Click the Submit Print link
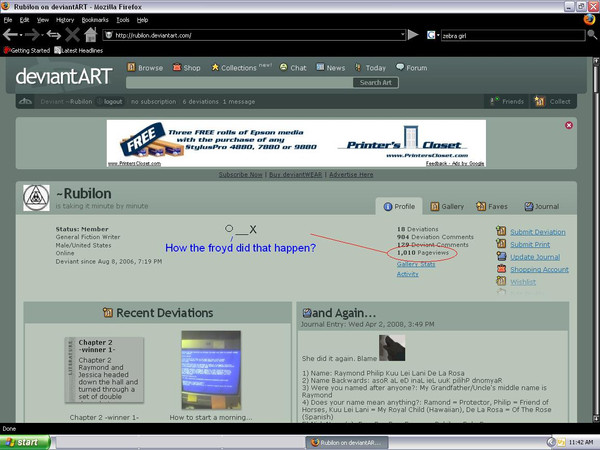The width and height of the screenshot is (600, 450). pyautogui.click(x=530, y=245)
